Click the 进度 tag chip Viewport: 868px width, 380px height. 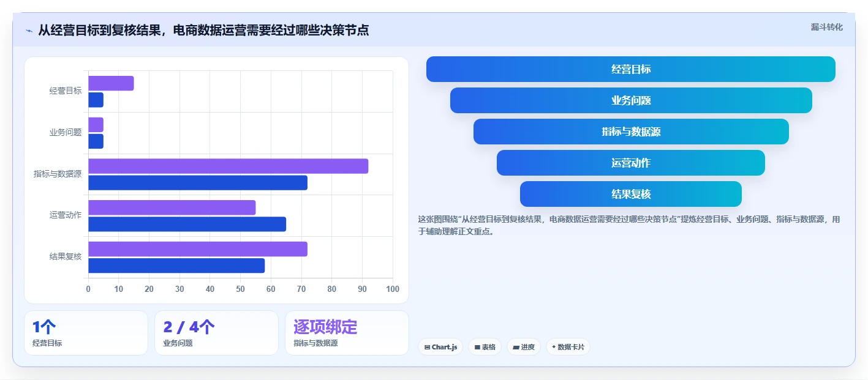pyautogui.click(x=524, y=347)
